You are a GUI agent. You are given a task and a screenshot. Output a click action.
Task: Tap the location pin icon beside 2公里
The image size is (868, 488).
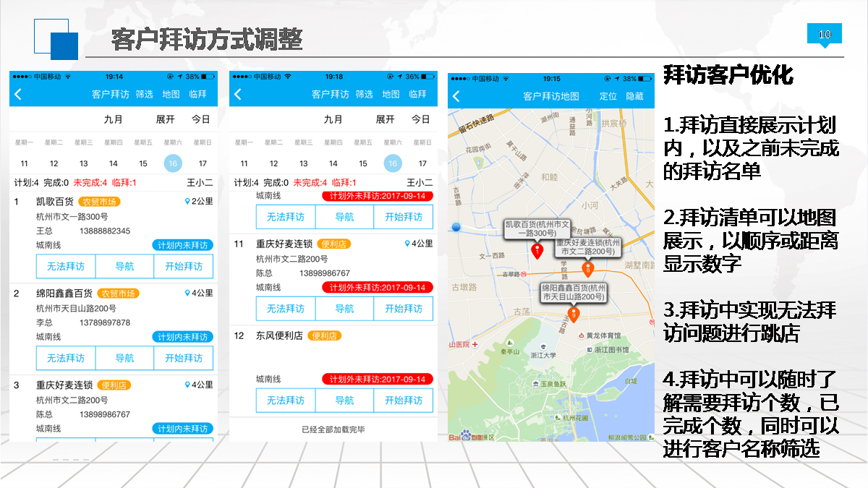coord(187,202)
